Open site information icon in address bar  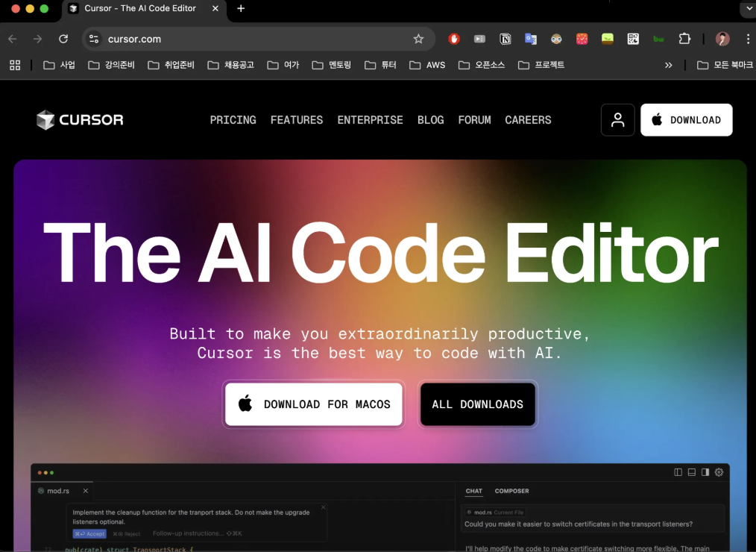(94, 39)
